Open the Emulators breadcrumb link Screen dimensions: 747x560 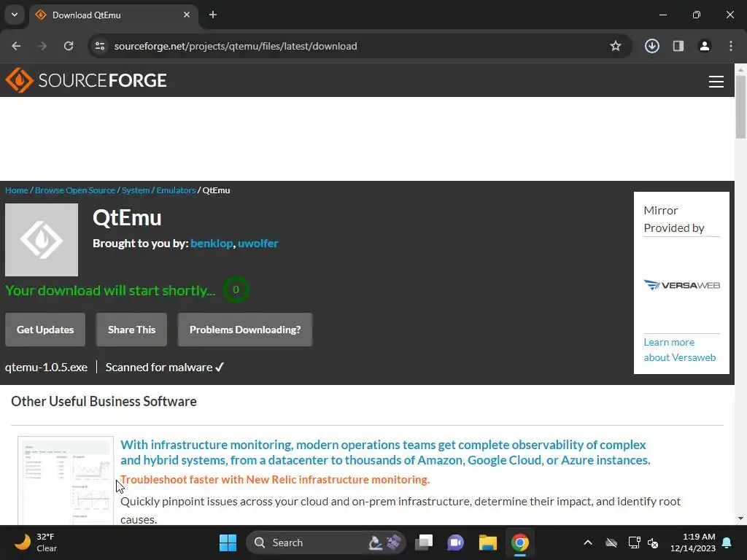pos(176,190)
